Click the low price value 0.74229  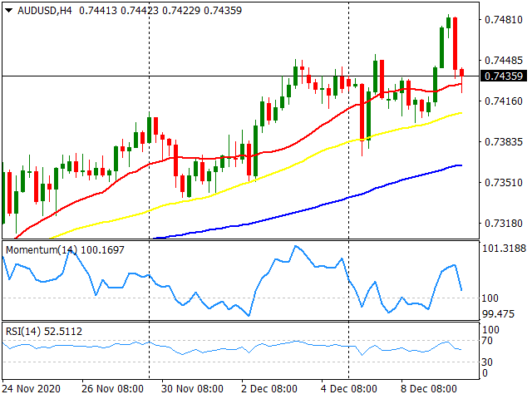click(x=181, y=11)
